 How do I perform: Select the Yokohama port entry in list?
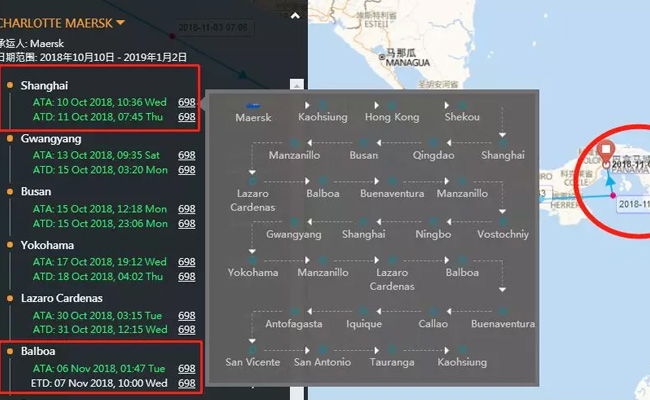point(47,245)
